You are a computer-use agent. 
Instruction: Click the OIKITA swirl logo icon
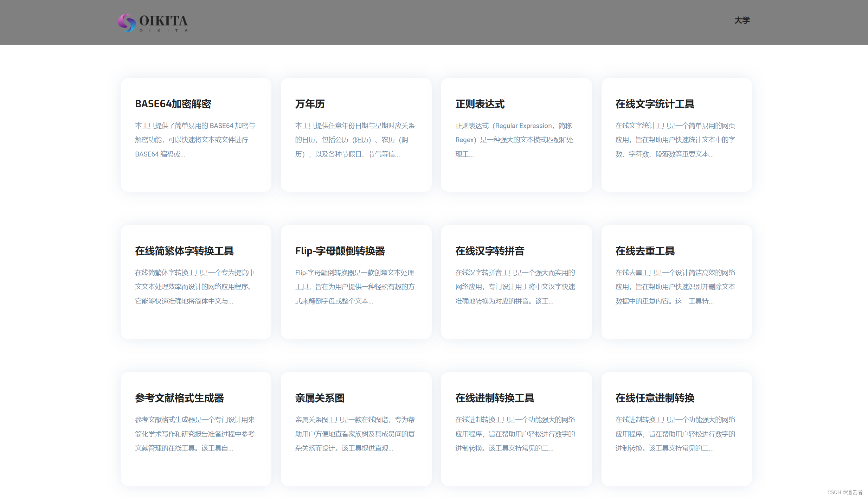pyautogui.click(x=127, y=23)
